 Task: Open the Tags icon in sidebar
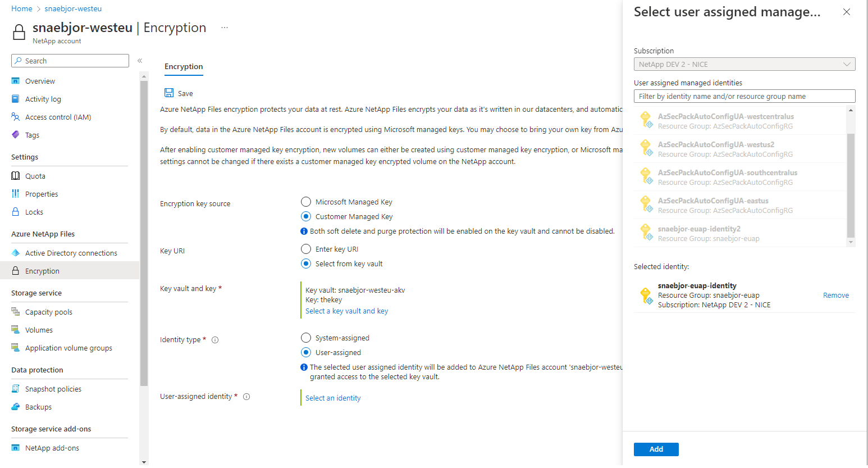(x=16, y=135)
